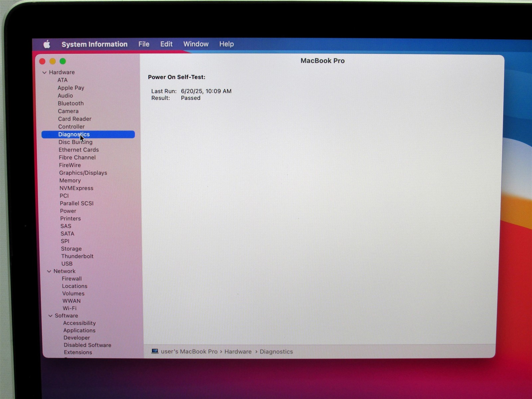Click the Power On Self-Test heading
This screenshot has width=532, height=399.
(177, 77)
